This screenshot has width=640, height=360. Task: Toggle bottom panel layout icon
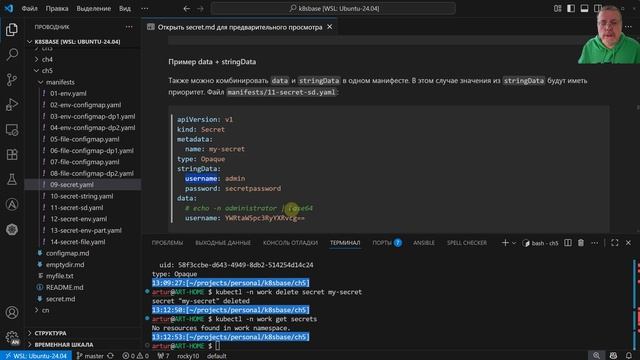pos(584,8)
